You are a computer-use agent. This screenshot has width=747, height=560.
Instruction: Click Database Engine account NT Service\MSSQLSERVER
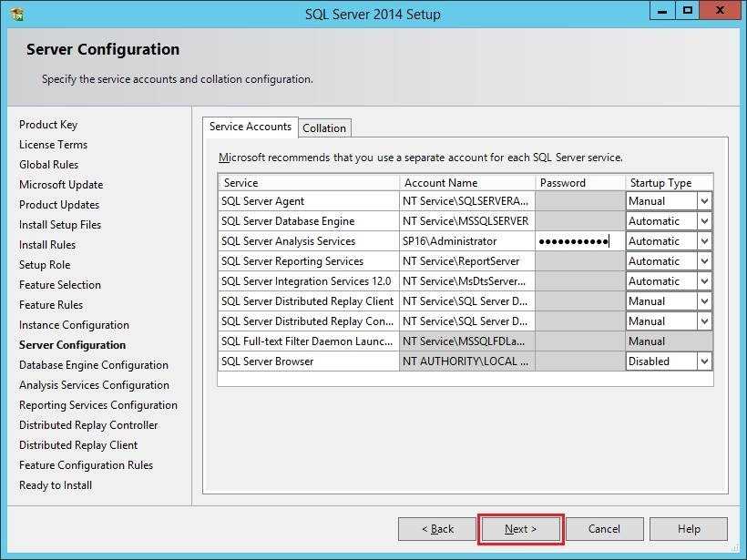pos(467,221)
